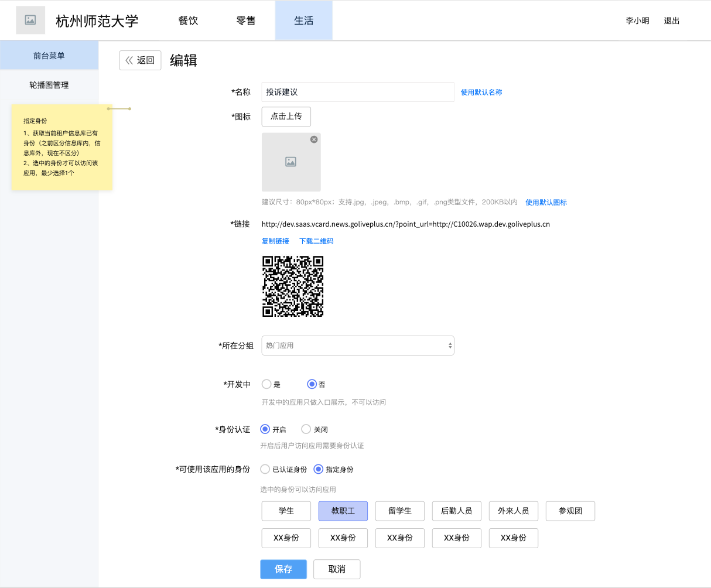Switch to the 生活 tab
711x588 pixels.
click(x=303, y=20)
